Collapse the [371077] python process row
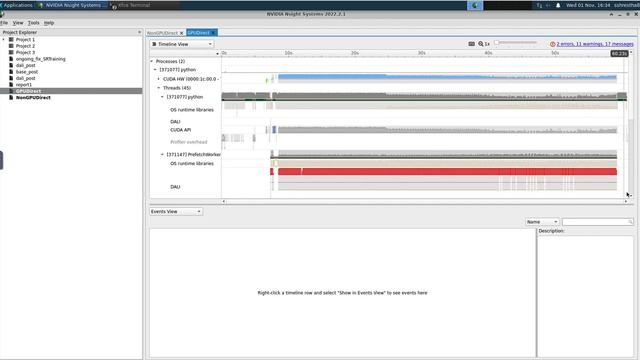This screenshot has width=640, height=360. (155, 70)
